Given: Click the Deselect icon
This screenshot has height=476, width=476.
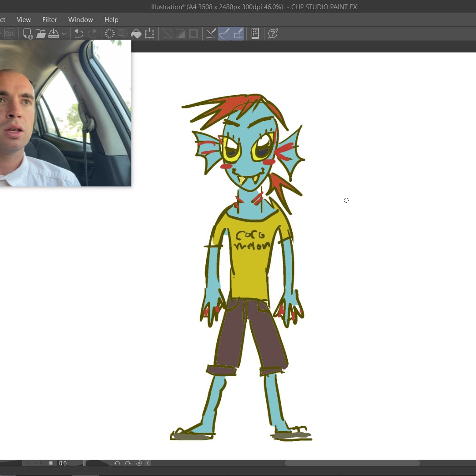Looking at the screenshot, I should 167,33.
